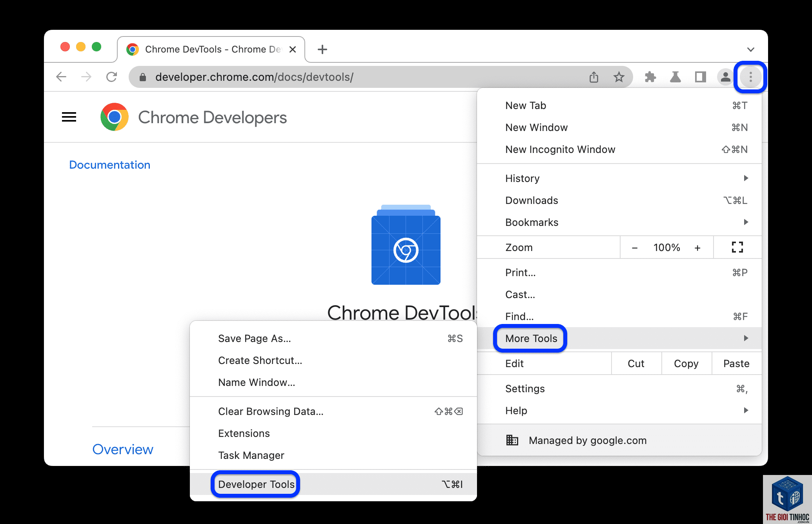Click the Documentation link

coord(110,165)
